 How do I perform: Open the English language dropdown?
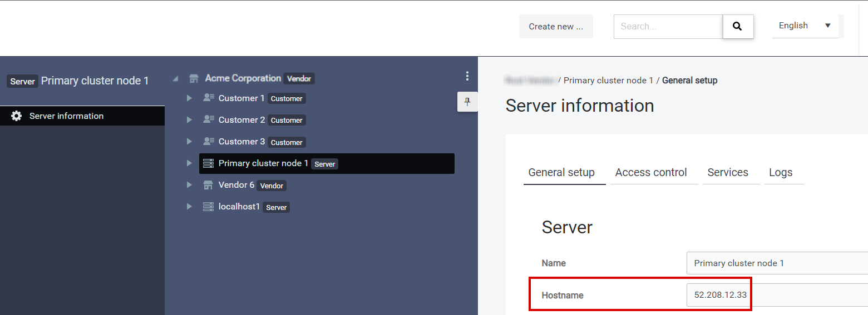click(x=805, y=26)
